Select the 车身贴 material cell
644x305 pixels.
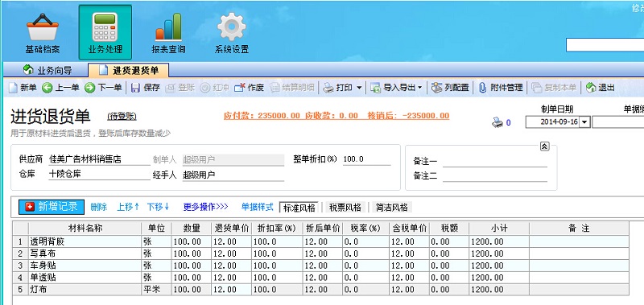(85, 266)
